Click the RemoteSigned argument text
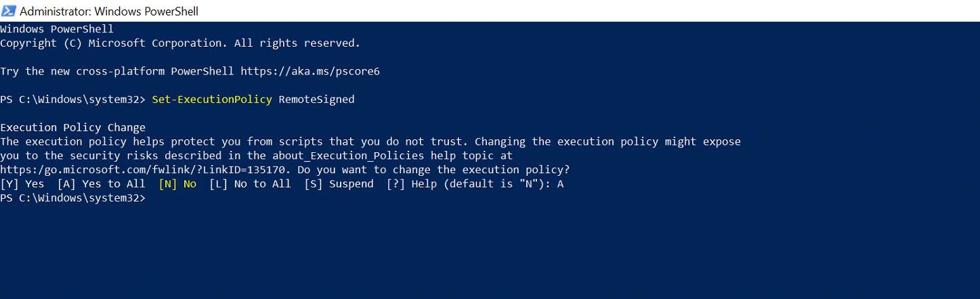Image resolution: width=980 pixels, height=299 pixels. click(x=316, y=99)
